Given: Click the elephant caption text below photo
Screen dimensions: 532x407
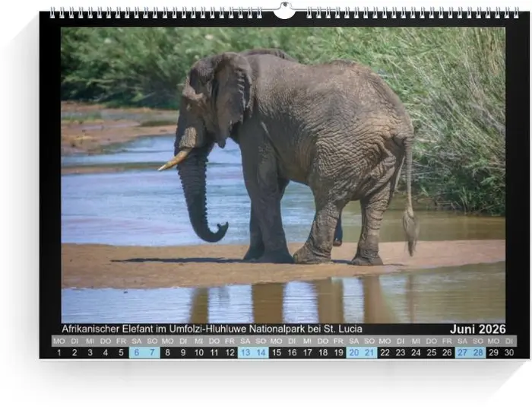Looking at the screenshot, I should pos(211,329).
